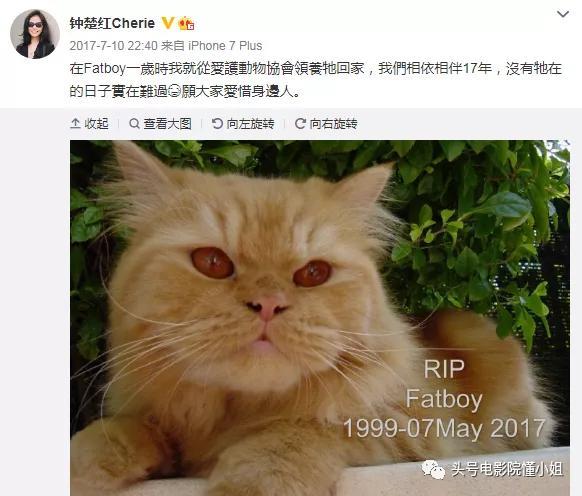The image size is (582, 496).
Task: Click the RIP Fatboy caption on the photo
Action: click(444, 399)
